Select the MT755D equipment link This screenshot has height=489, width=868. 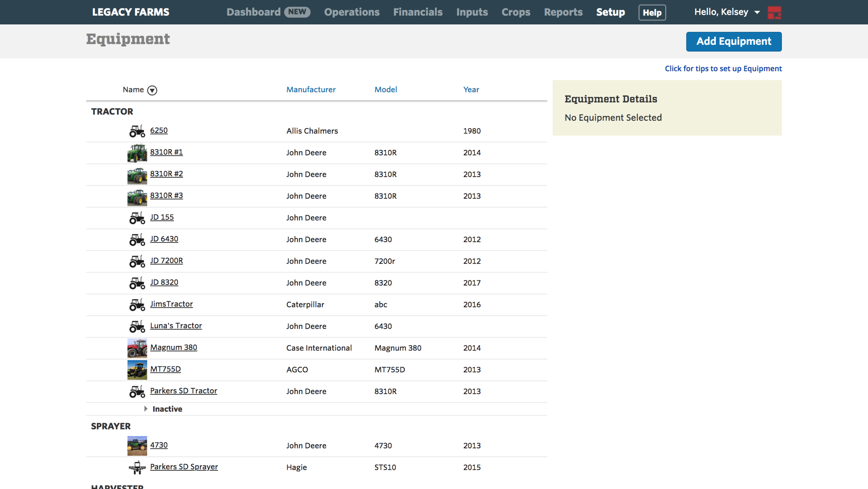click(x=165, y=369)
